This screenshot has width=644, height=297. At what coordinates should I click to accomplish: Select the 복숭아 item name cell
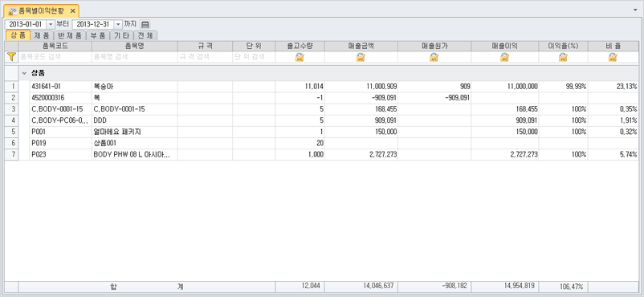pyautogui.click(x=135, y=86)
